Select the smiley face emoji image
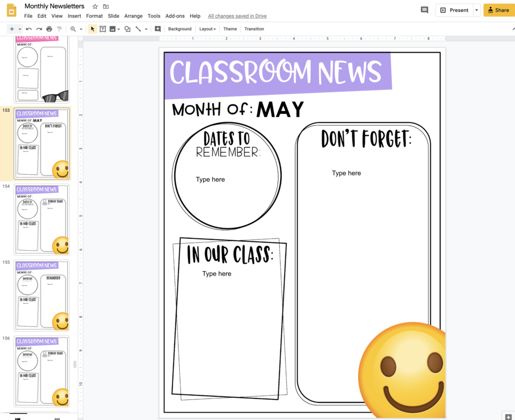Viewport: 515px width, 420px height. coord(402,370)
